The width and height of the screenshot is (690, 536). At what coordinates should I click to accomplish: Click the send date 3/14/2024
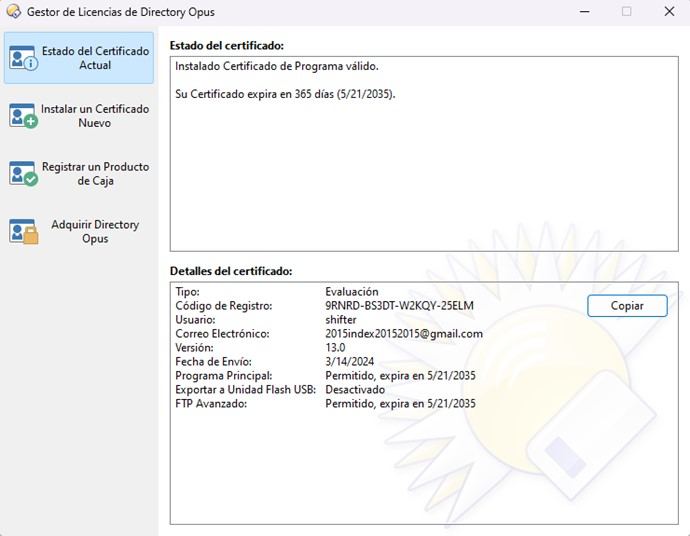pos(349,362)
